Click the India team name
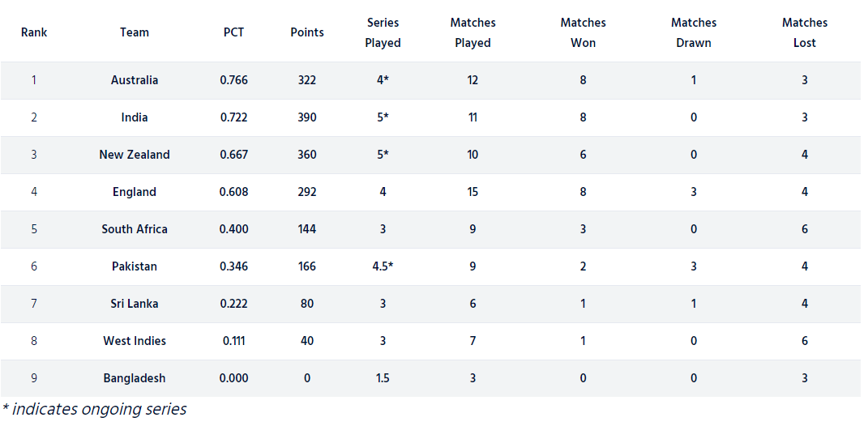 pos(135,117)
